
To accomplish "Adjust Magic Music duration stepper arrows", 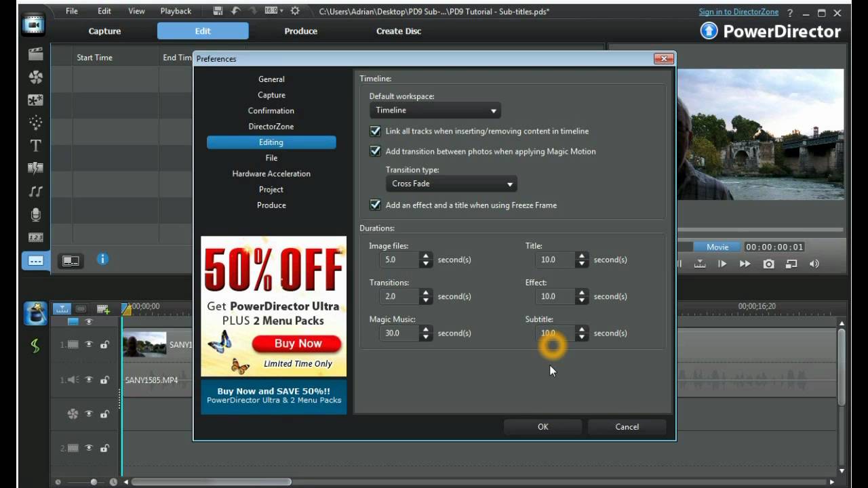I will coord(426,333).
